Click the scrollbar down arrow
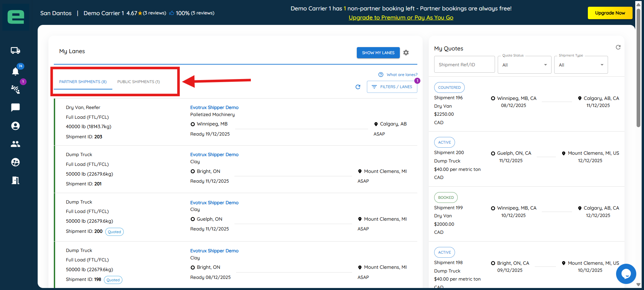The width and height of the screenshot is (644, 290). pyautogui.click(x=638, y=285)
